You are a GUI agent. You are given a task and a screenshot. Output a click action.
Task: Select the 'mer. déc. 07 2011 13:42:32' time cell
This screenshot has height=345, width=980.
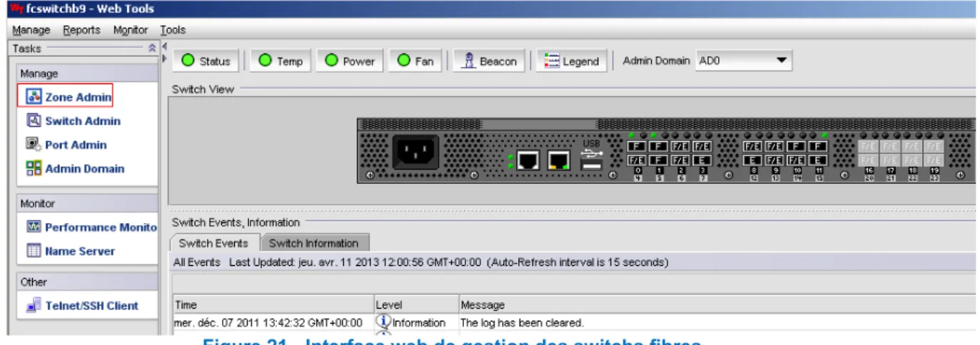point(273,323)
